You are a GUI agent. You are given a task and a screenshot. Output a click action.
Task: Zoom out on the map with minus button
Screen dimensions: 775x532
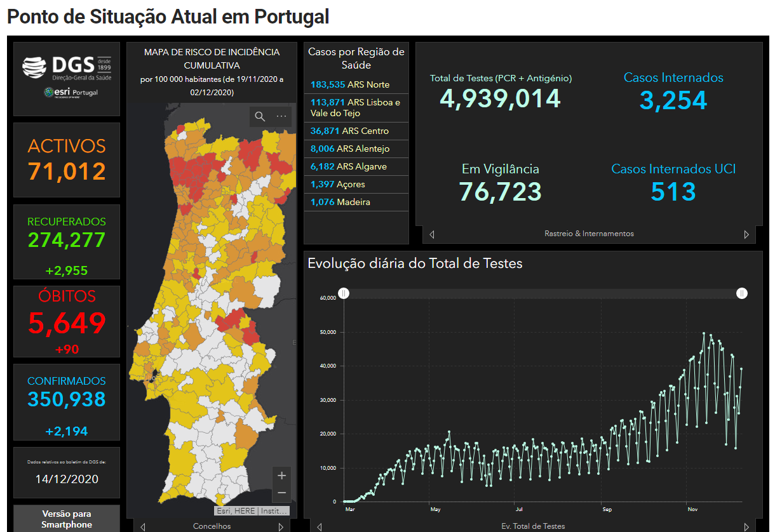282,493
